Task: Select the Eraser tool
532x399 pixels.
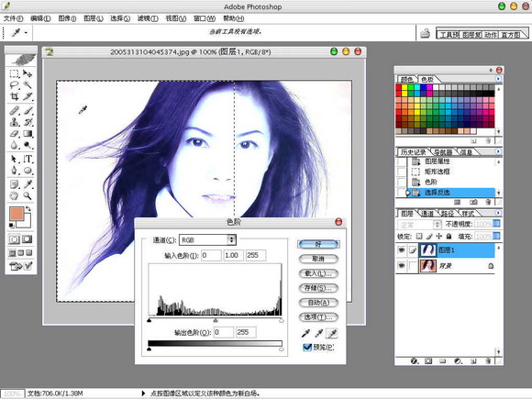Action: click(x=15, y=134)
